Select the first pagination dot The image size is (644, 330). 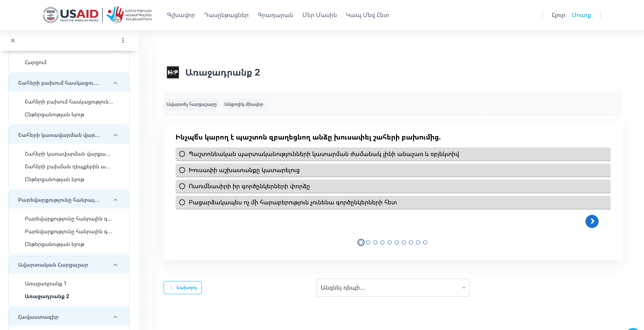pos(361,242)
